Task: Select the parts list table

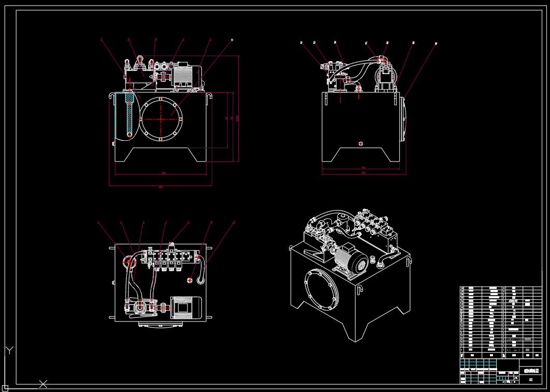Action: point(501,323)
